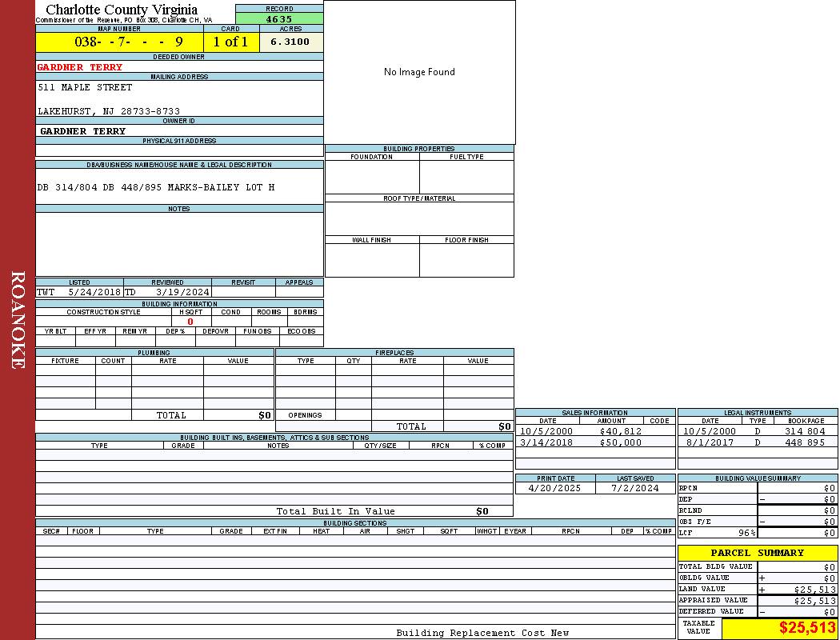The image size is (840, 640).
Task: Select the 511 Maple Street mailing address
Action: [85, 87]
